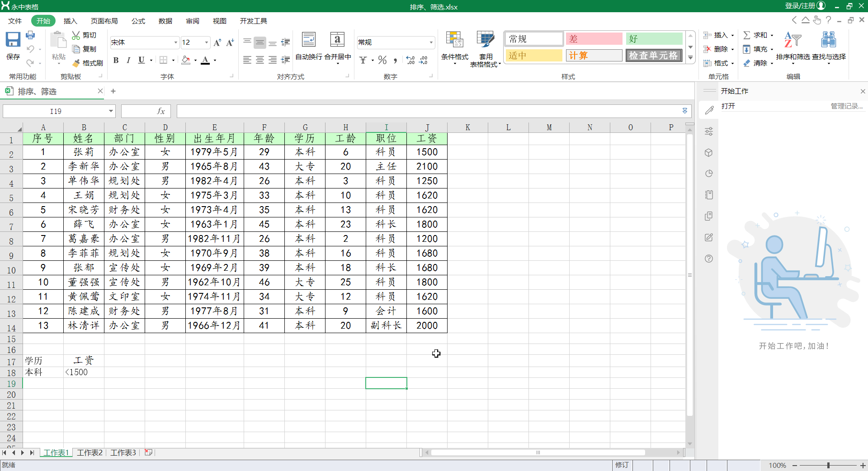
Task: Switch to sheet tab 工作表2
Action: point(90,452)
